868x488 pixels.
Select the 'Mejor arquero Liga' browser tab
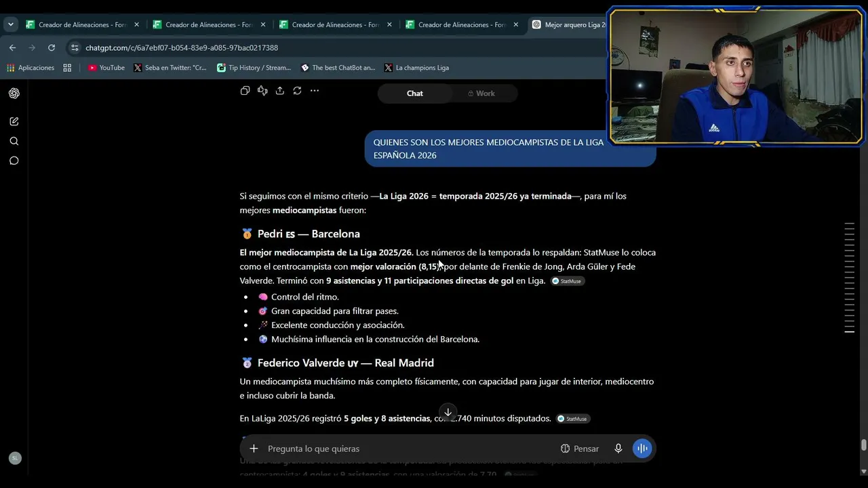[569, 24]
